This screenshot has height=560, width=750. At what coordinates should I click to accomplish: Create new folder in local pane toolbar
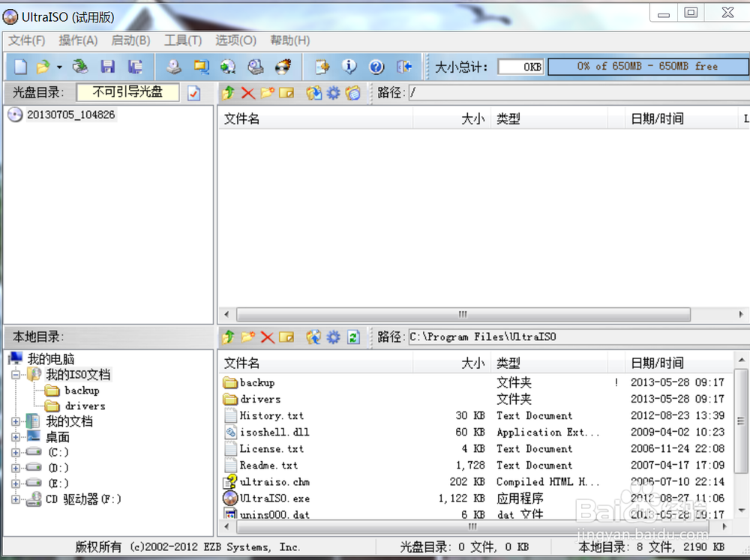pyautogui.click(x=247, y=337)
